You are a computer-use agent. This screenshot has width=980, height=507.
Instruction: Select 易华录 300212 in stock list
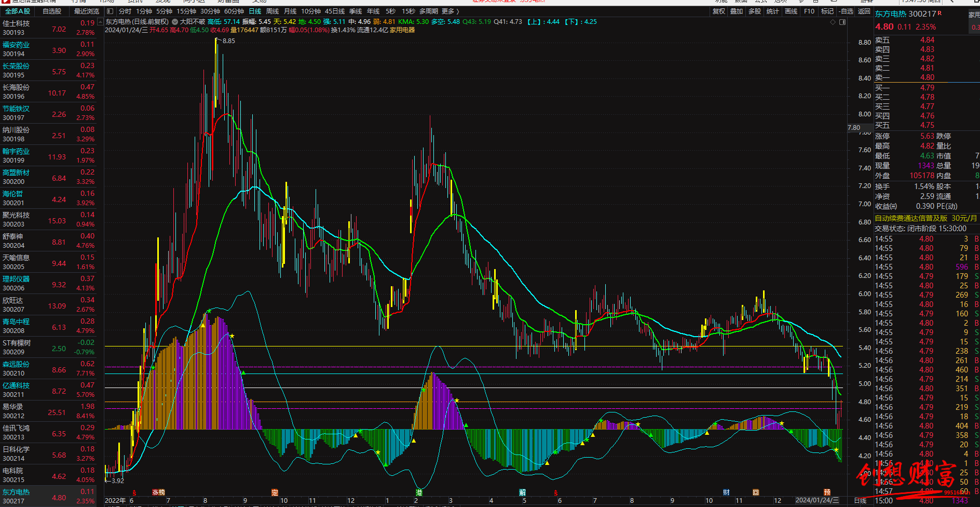click(49, 411)
